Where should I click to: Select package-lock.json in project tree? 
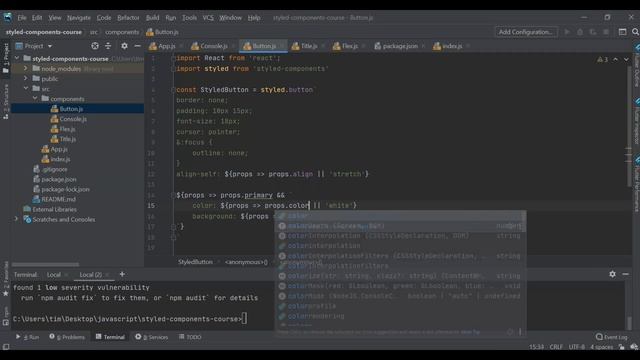click(65, 189)
